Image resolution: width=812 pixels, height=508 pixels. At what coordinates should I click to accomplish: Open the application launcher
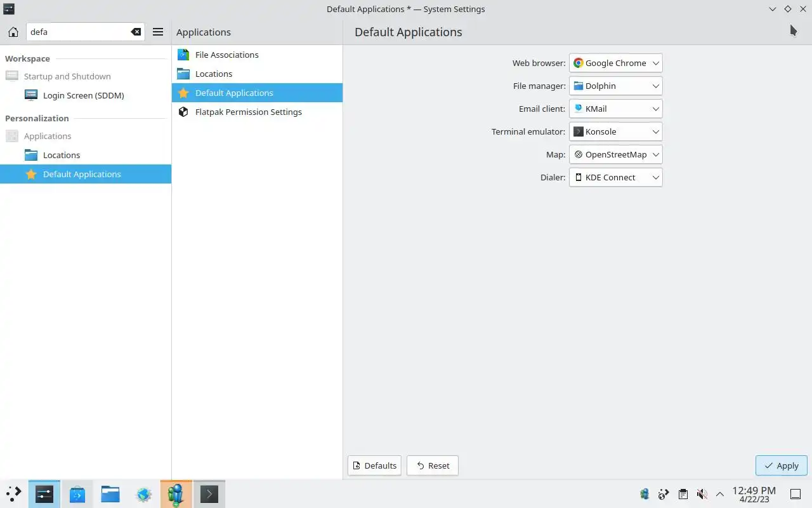click(13, 494)
